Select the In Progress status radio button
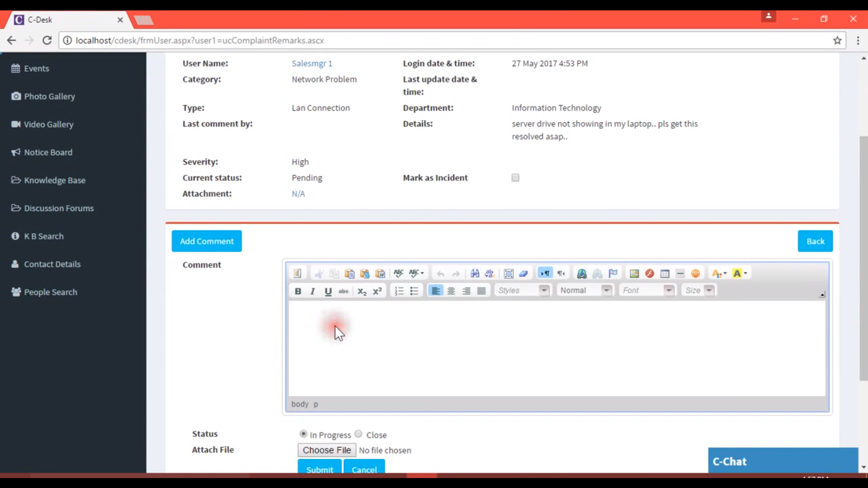 click(x=303, y=434)
